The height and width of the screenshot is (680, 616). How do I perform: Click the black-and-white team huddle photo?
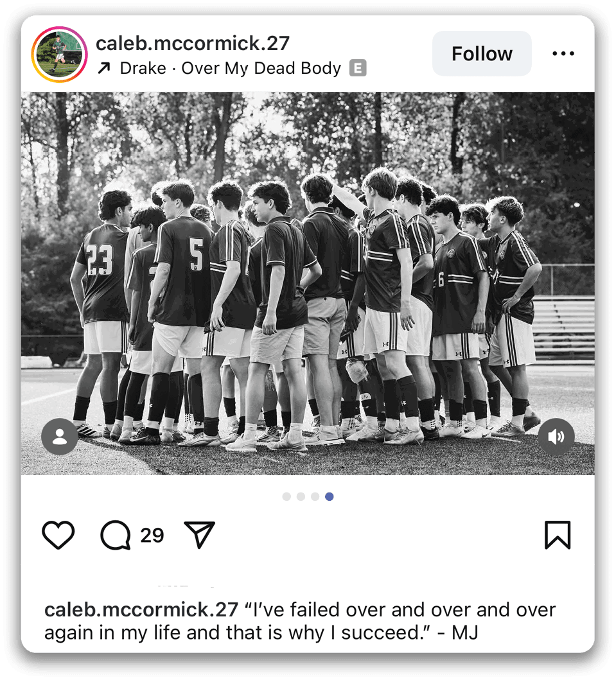(308, 283)
